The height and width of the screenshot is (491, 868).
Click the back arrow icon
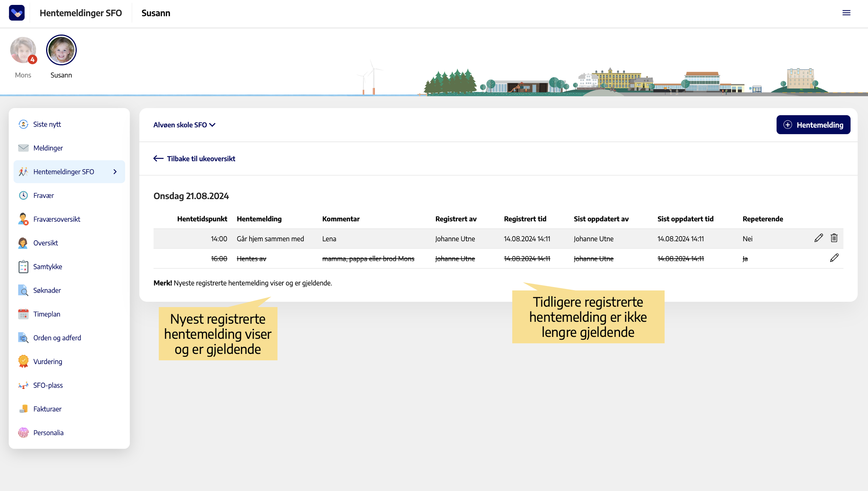tap(158, 159)
